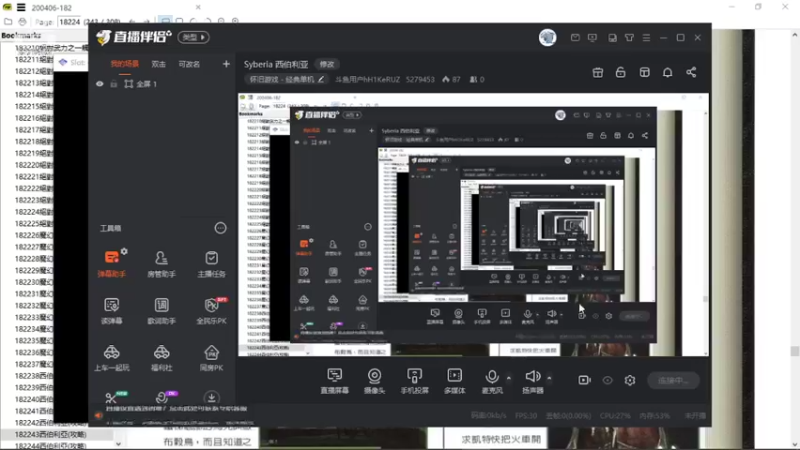Open the 歌词助手 lyrics assistant tool

(x=161, y=311)
